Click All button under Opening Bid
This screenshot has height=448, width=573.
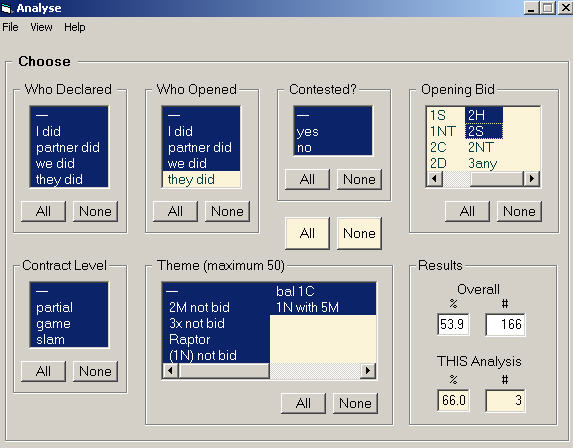467,211
